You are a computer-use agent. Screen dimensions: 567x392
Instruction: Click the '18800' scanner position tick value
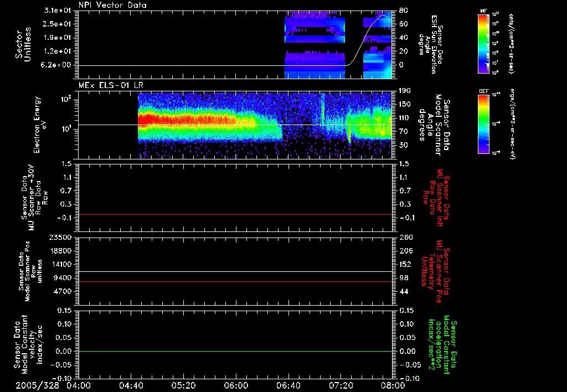(x=60, y=251)
